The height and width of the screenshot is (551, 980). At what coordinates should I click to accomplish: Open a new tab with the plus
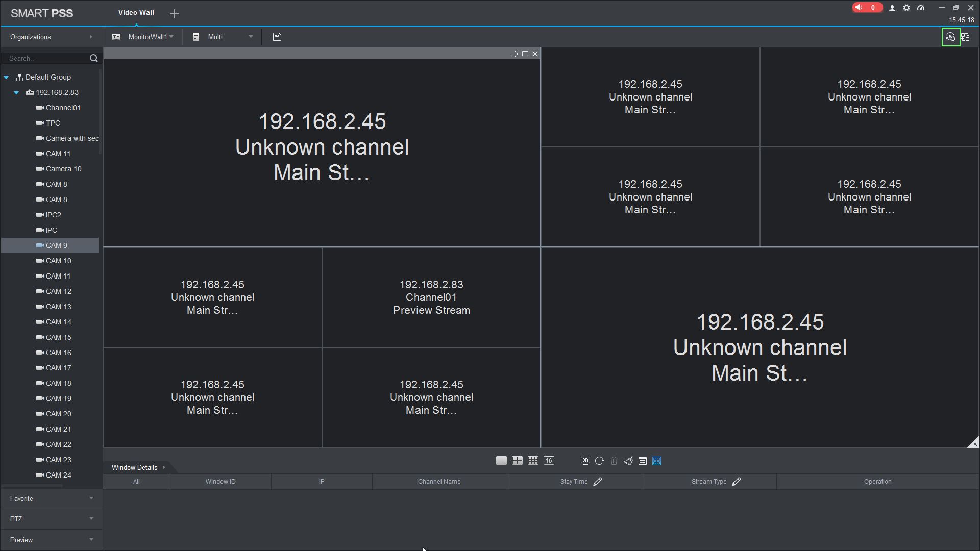[x=175, y=14]
